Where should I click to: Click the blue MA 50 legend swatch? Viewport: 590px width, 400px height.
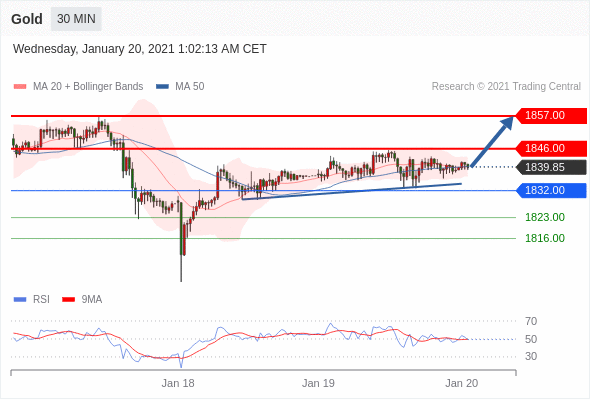162,87
